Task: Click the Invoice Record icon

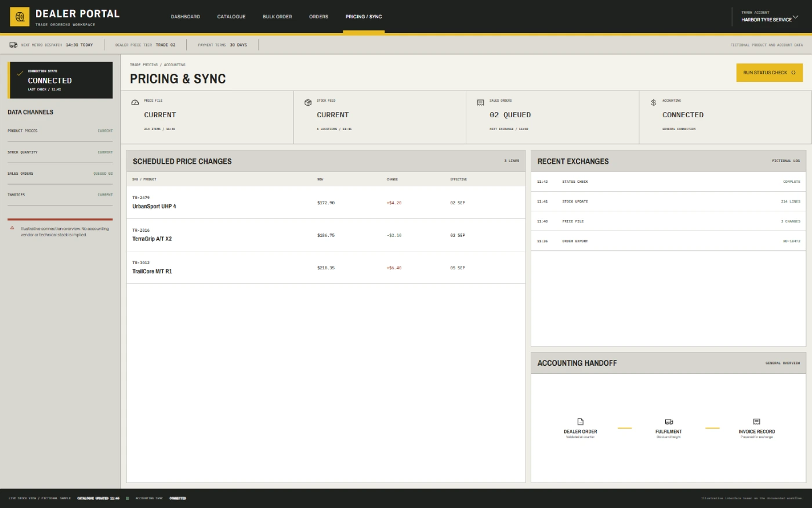Action: pyautogui.click(x=756, y=421)
